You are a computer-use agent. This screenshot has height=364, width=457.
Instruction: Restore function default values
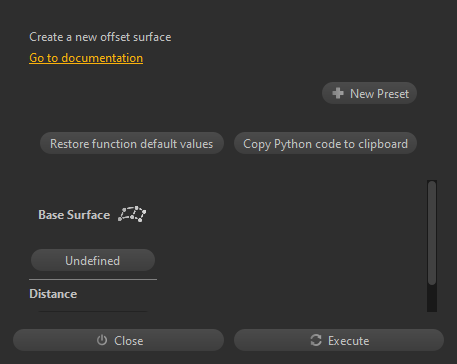pyautogui.click(x=132, y=143)
